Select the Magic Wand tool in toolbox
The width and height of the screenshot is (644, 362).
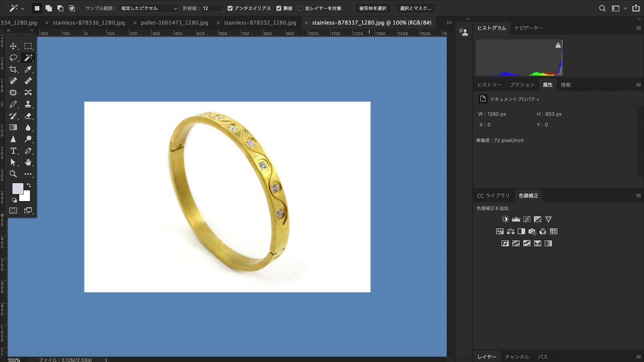28,58
